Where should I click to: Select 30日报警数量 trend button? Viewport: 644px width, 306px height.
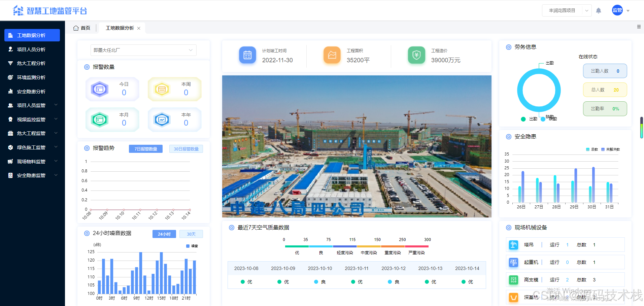186,149
